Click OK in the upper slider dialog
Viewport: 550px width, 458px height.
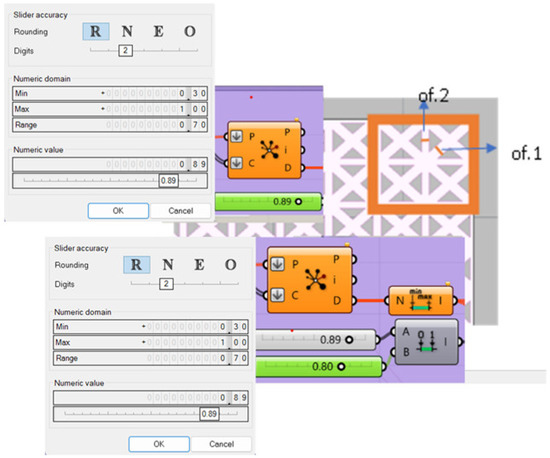[x=118, y=211]
